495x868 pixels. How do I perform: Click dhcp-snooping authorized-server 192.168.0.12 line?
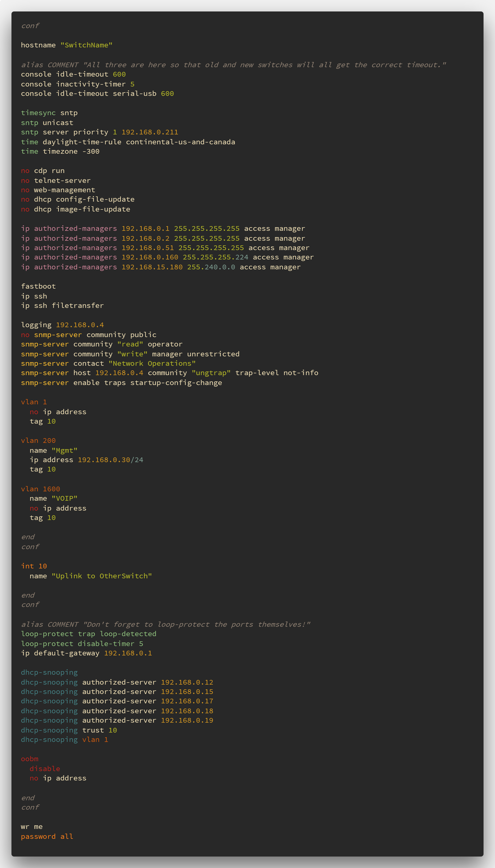tap(117, 683)
